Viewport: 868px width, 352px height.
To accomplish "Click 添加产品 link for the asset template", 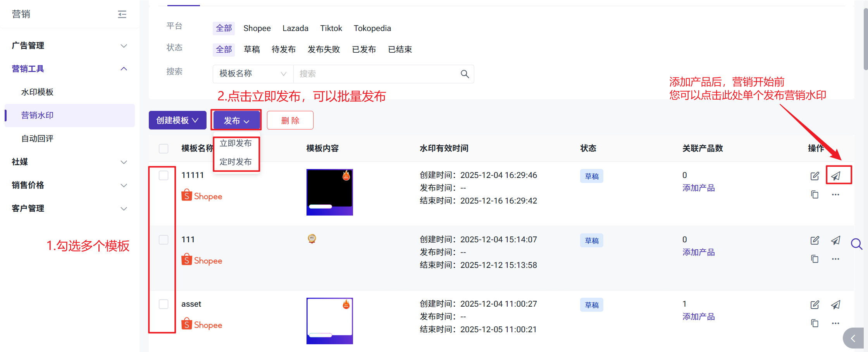I will [x=698, y=317].
